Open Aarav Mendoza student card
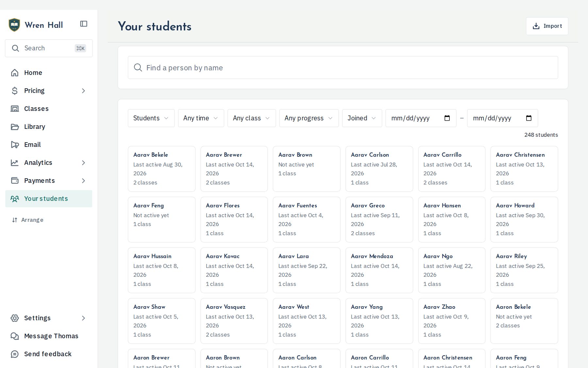Screen dimensions: 588x368 click(379, 270)
